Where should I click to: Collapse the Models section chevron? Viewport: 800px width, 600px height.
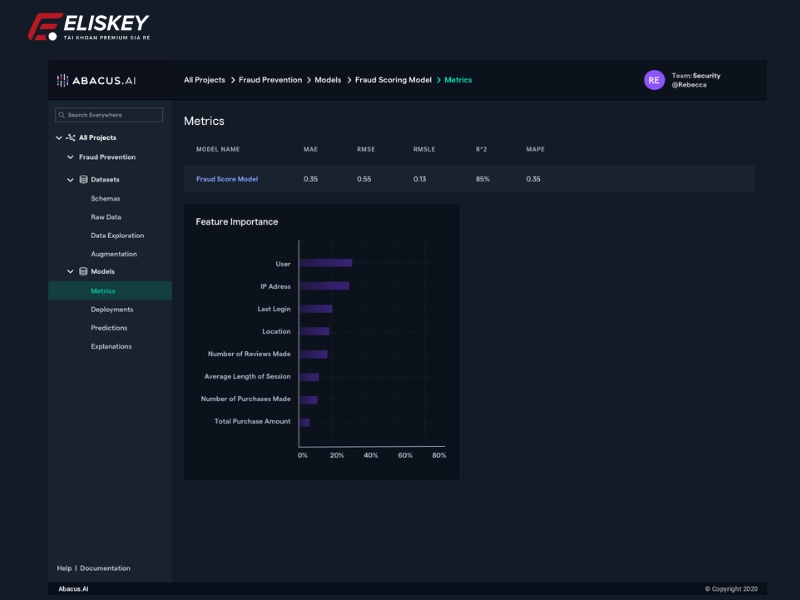coord(70,272)
